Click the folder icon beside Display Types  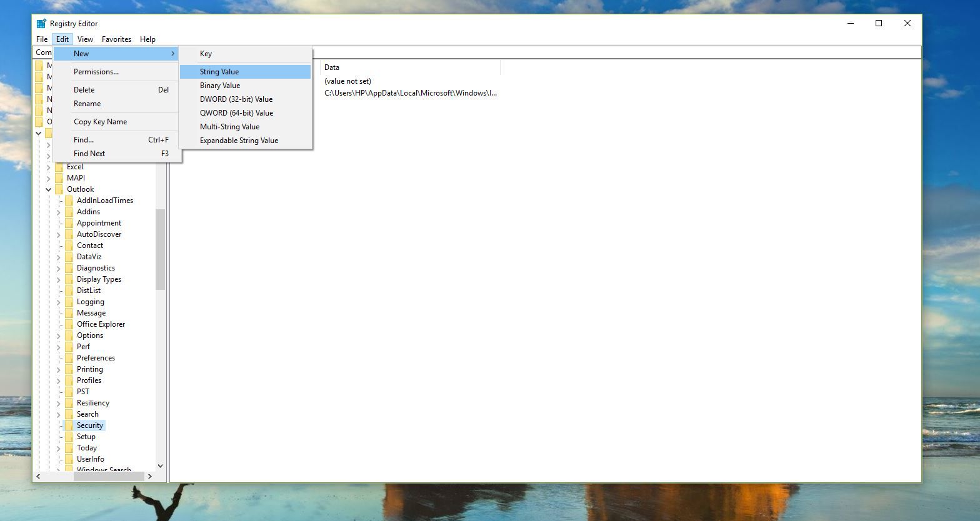coord(69,279)
